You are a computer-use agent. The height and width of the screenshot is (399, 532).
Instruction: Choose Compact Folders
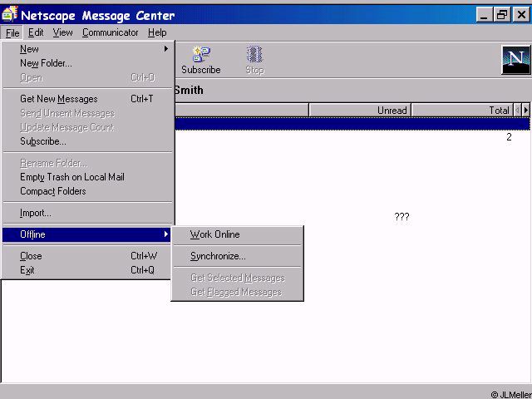tap(87, 191)
